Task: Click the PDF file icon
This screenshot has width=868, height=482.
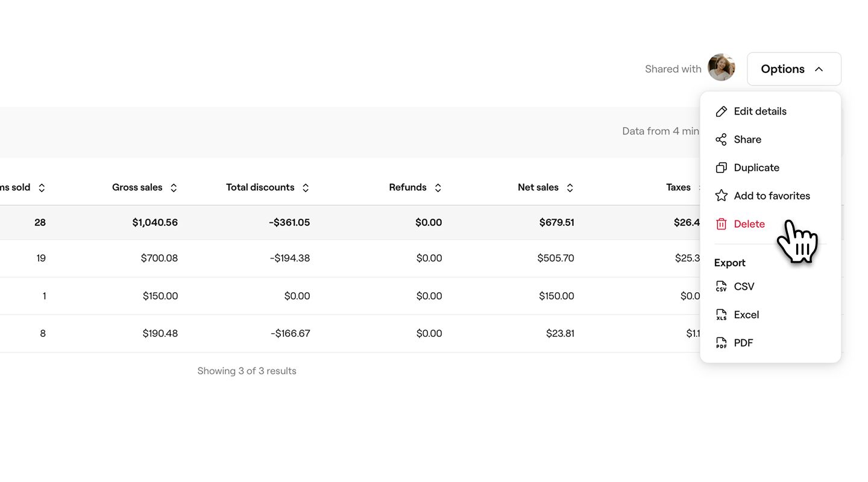Action: (x=721, y=343)
